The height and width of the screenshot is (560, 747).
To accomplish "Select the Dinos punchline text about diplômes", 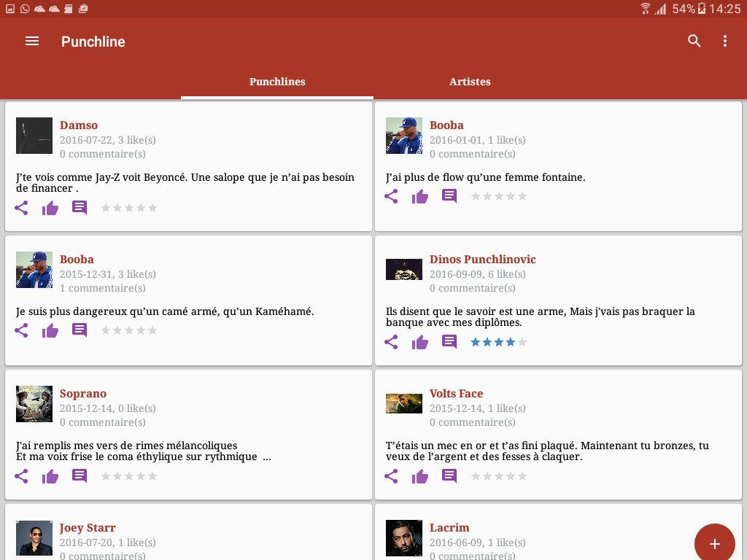I will (541, 316).
